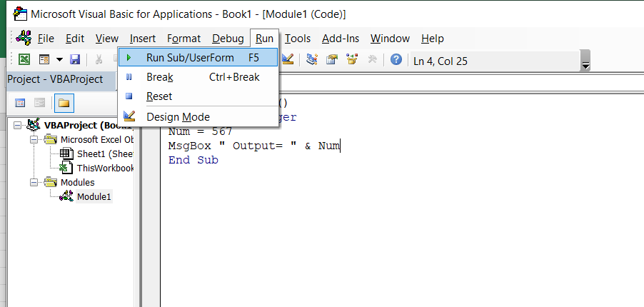Image resolution: width=644 pixels, height=307 pixels.
Task: Click the Save workbook toolbar icon
Action: (75, 60)
